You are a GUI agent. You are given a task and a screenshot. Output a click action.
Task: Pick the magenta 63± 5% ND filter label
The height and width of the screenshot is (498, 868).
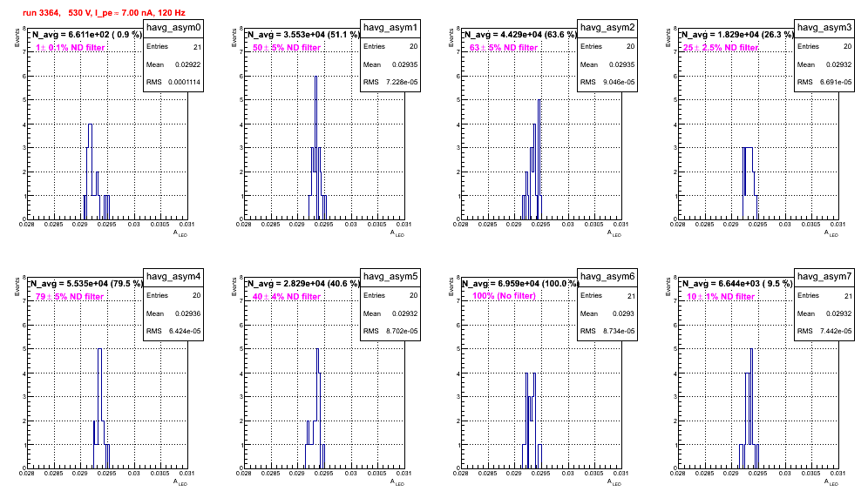pyautogui.click(x=504, y=48)
